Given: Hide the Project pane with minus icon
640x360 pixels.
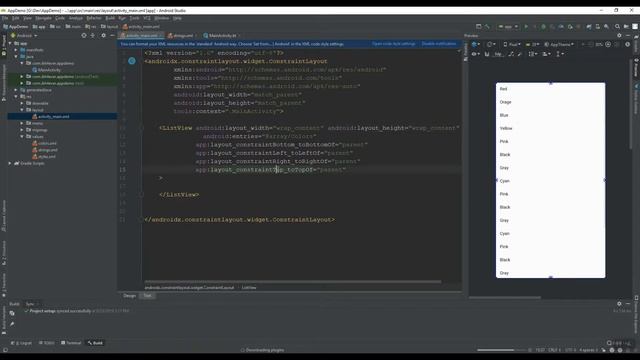Looking at the screenshot, I should 112,36.
